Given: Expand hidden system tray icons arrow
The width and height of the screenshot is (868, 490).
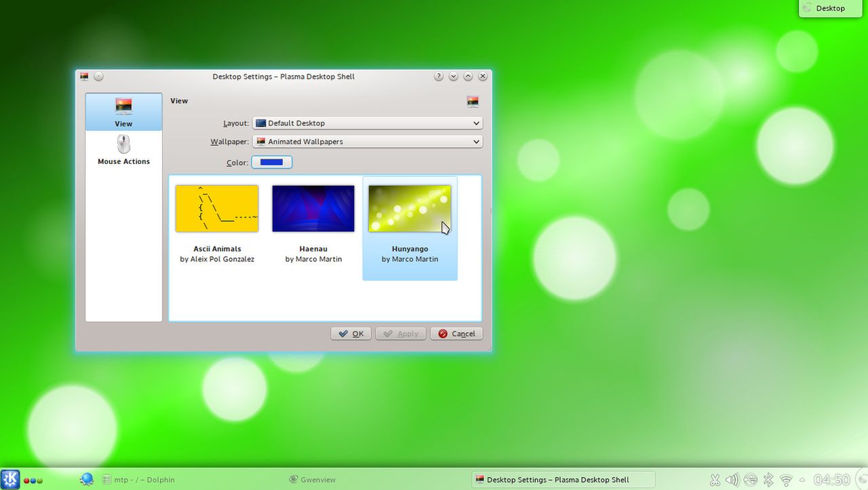Looking at the screenshot, I should 802,481.
